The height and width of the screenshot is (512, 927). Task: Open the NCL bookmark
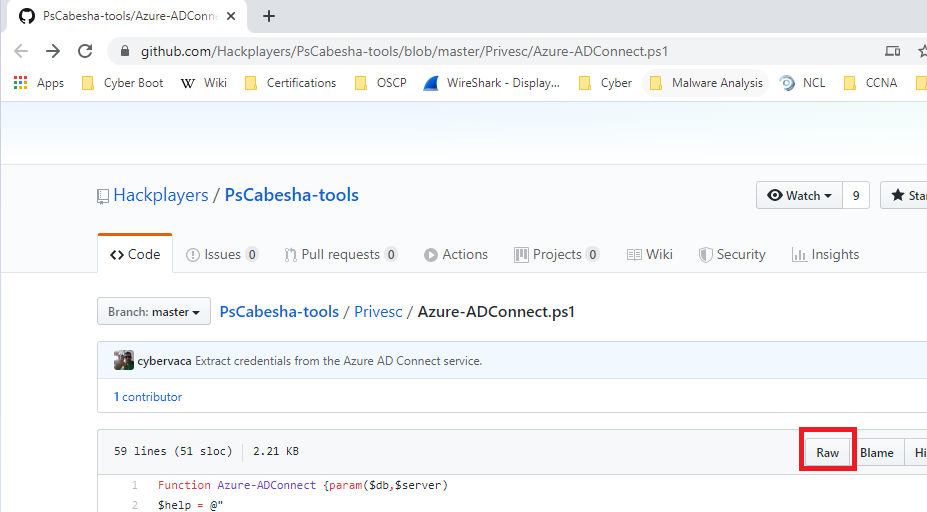pyautogui.click(x=802, y=83)
